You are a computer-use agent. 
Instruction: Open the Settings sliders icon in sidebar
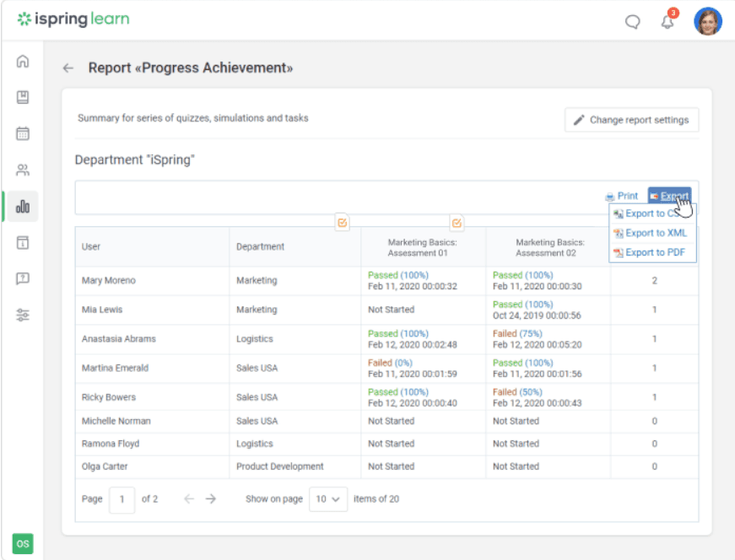point(23,315)
